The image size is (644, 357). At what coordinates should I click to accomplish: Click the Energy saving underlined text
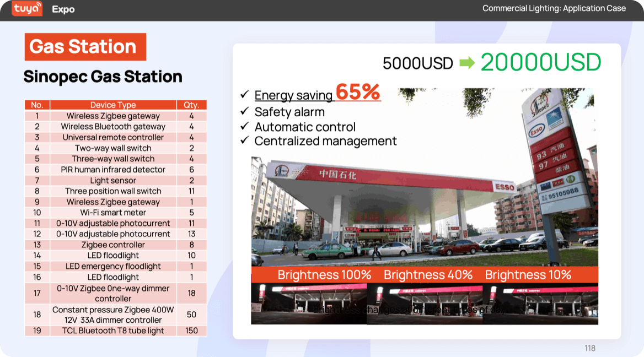(293, 95)
